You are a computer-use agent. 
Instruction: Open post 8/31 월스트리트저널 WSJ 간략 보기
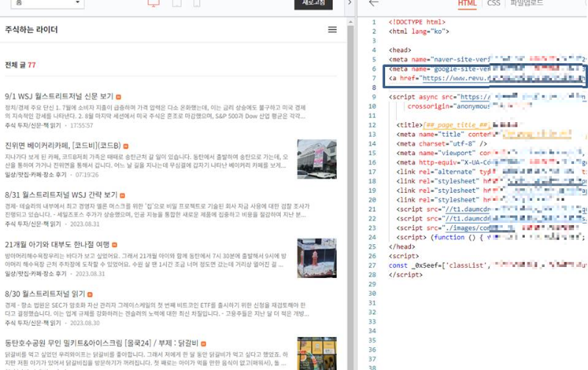(x=61, y=195)
